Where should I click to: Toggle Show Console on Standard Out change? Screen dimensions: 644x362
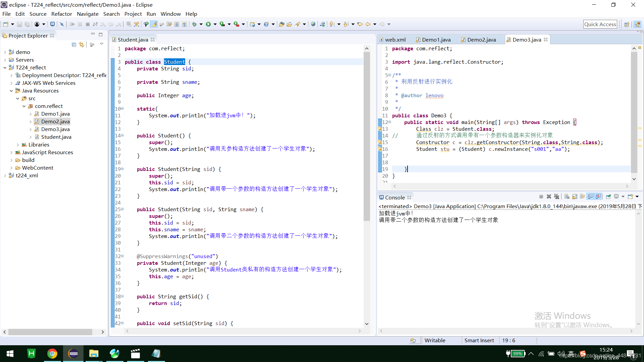tap(590, 197)
